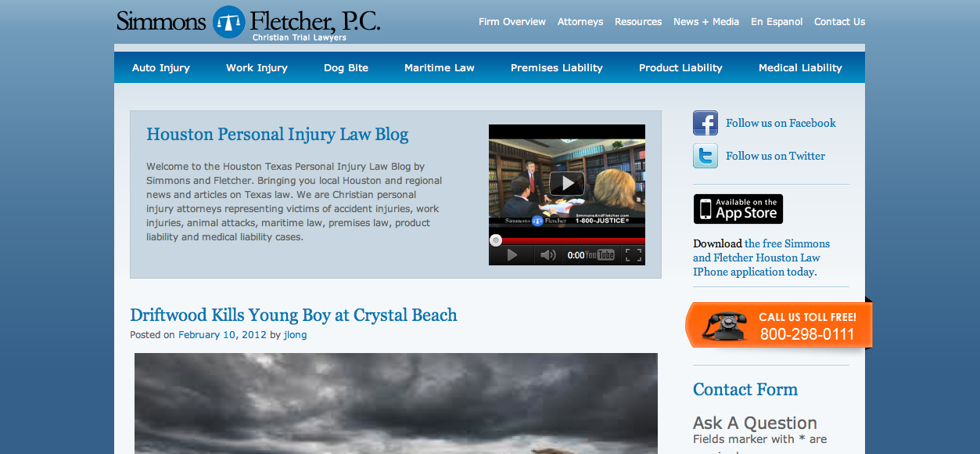
Task: Switch to En Espanol
Action: [777, 22]
